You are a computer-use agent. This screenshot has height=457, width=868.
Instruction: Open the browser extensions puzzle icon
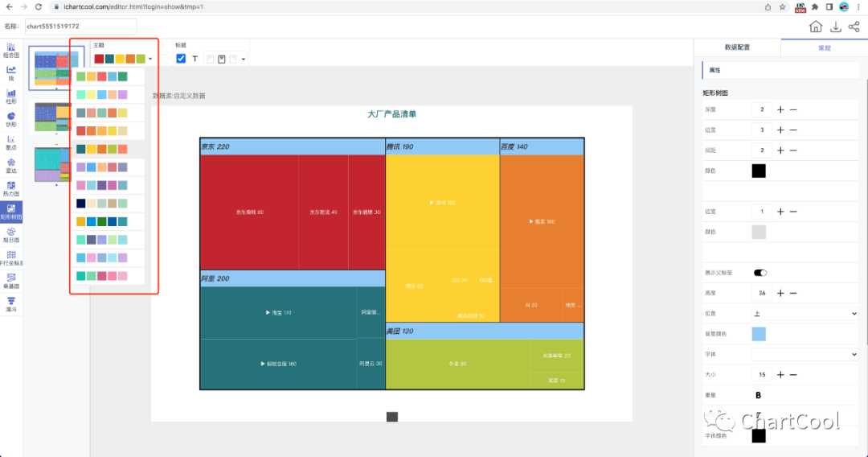click(815, 7)
